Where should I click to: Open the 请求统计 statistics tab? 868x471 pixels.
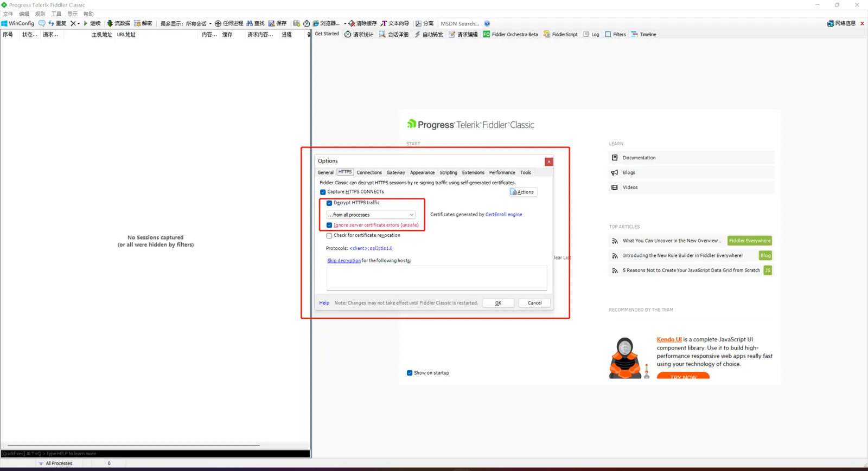(x=359, y=34)
